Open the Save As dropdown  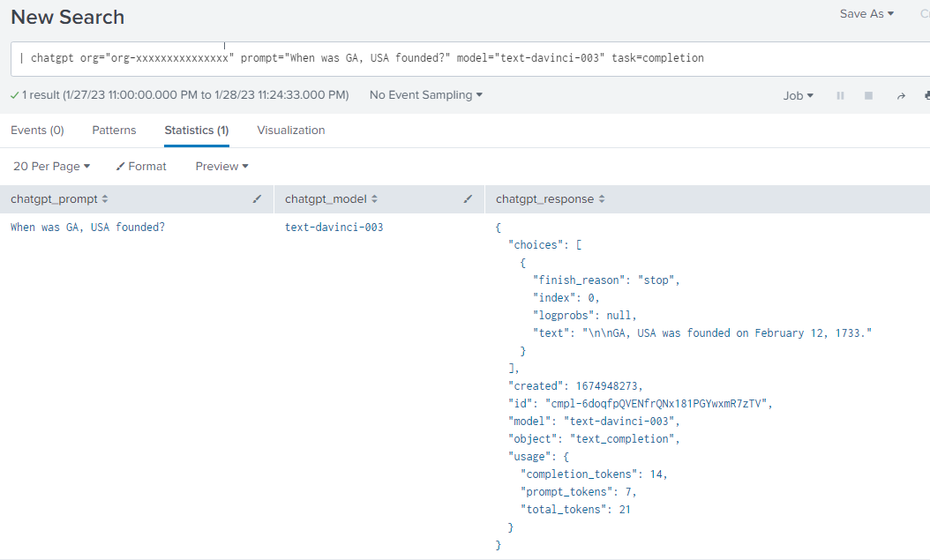866,13
